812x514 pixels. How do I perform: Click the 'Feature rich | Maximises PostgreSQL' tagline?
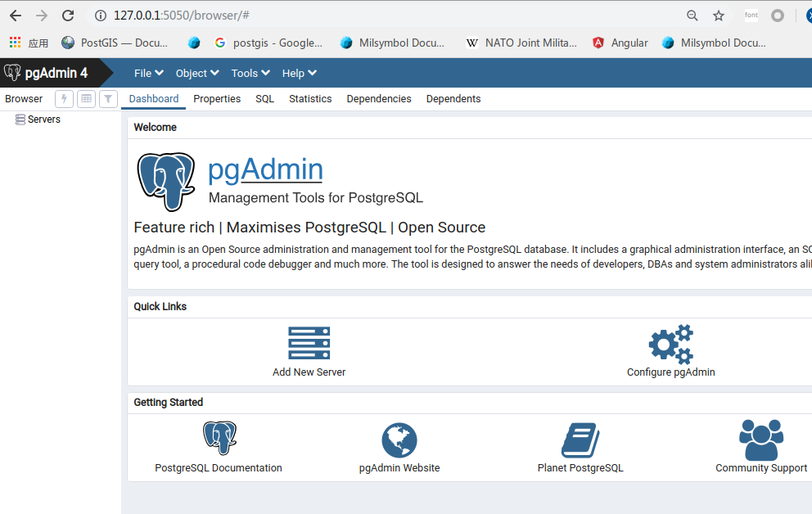pyautogui.click(x=309, y=228)
